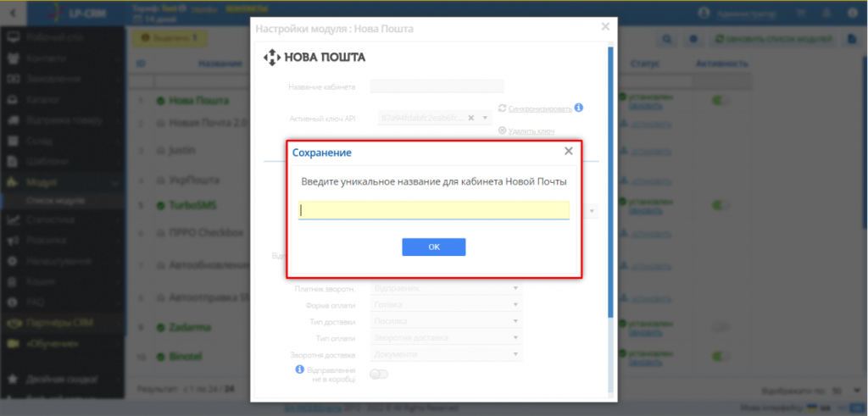Toggle activity switch for Нова Пошта row
Screen dimensions: 868x416
tap(721, 101)
